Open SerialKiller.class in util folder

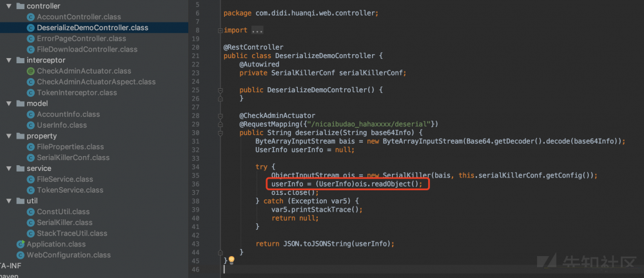[x=64, y=223]
